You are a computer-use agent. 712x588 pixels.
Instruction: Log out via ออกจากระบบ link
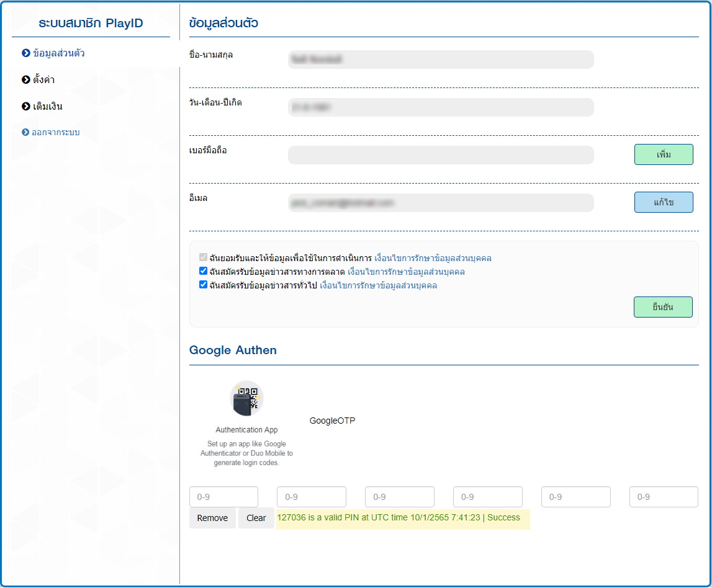[55, 133]
